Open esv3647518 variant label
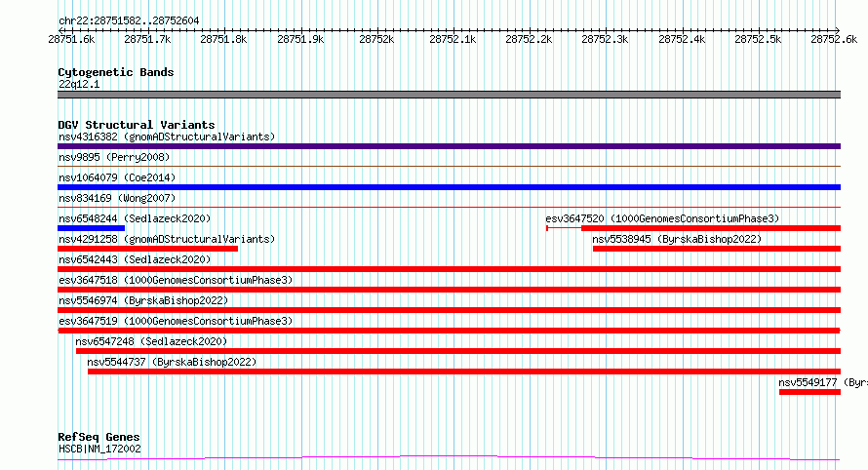 (176, 280)
